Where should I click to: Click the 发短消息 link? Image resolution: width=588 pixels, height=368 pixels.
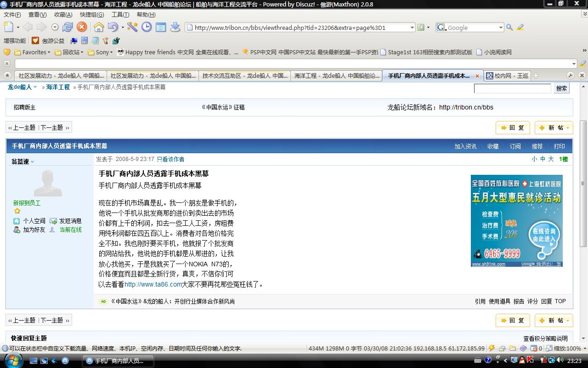click(70, 221)
